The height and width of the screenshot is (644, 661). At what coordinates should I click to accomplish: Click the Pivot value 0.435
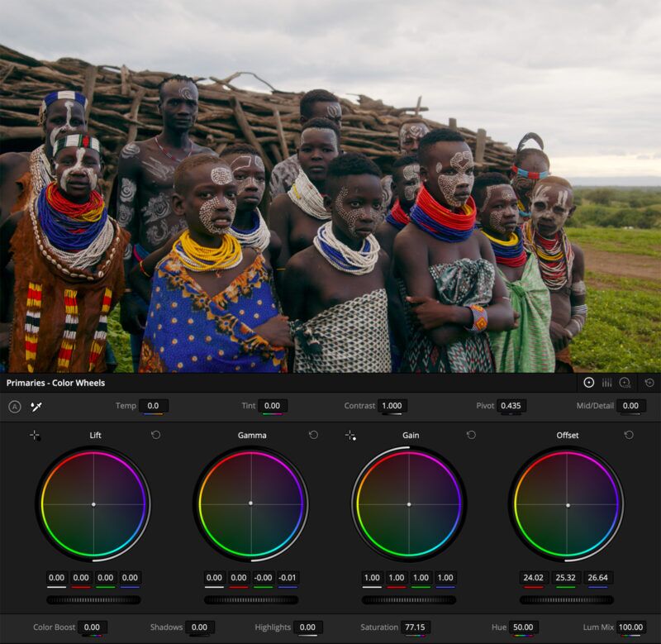point(511,406)
